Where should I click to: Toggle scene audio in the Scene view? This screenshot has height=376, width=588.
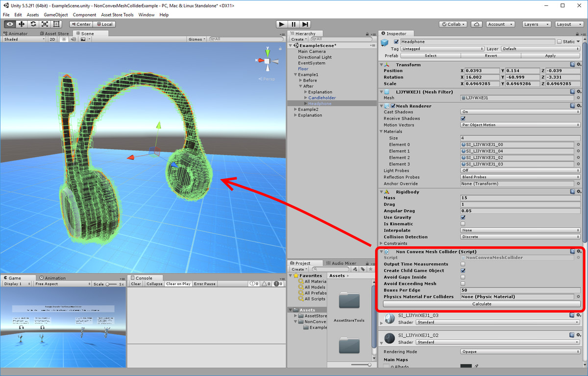(x=73, y=39)
